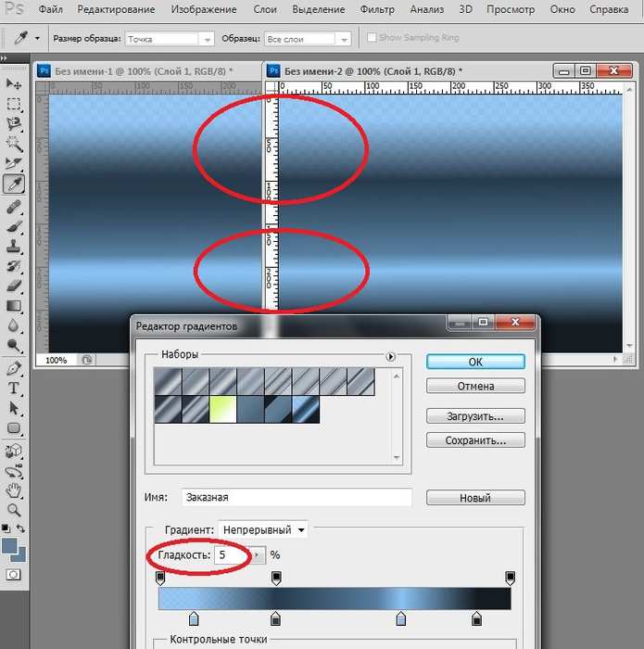Swap foreground and background colors
Viewport: 644px width, 649px height.
click(20, 528)
